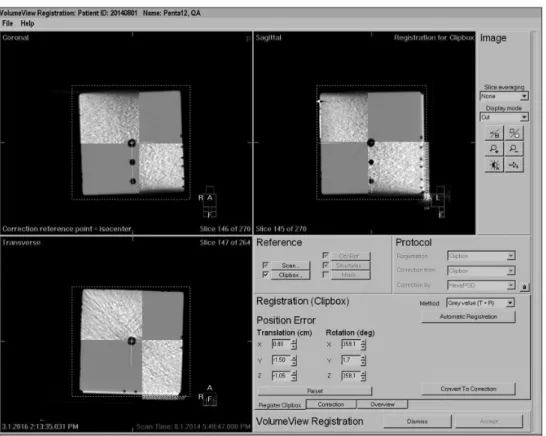Toggle the CorRef checkbox

point(326,256)
